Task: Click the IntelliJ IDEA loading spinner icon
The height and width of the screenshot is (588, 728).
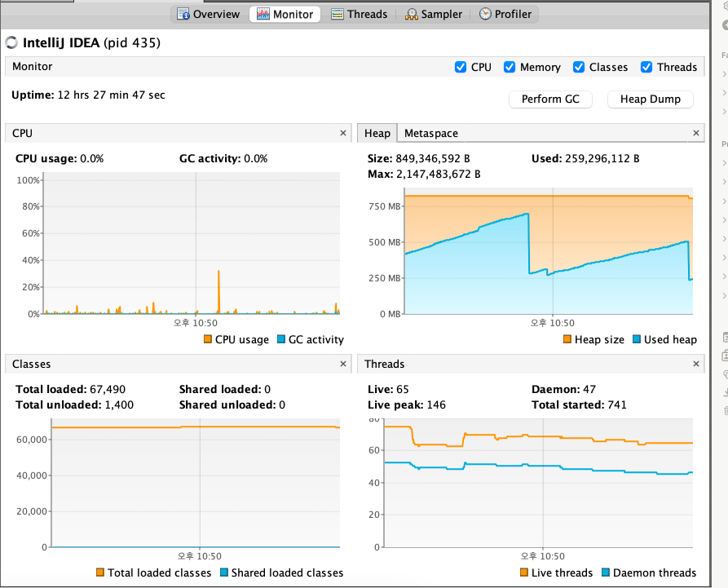Action: [x=11, y=42]
